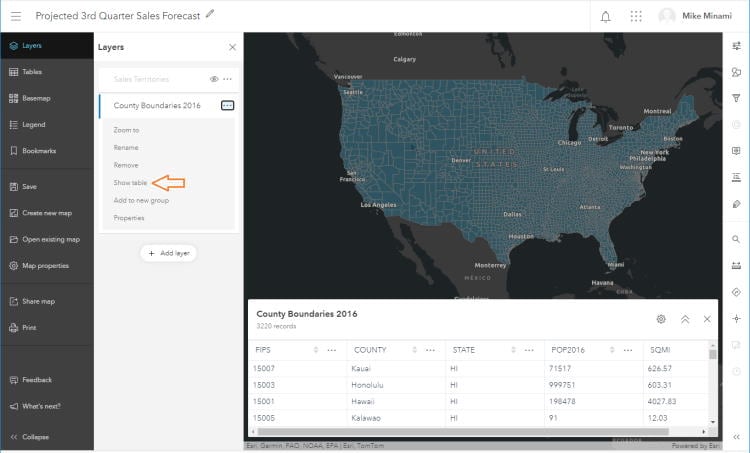The width and height of the screenshot is (750, 453).
Task: Open the map search magnifier tool
Action: coord(736,239)
